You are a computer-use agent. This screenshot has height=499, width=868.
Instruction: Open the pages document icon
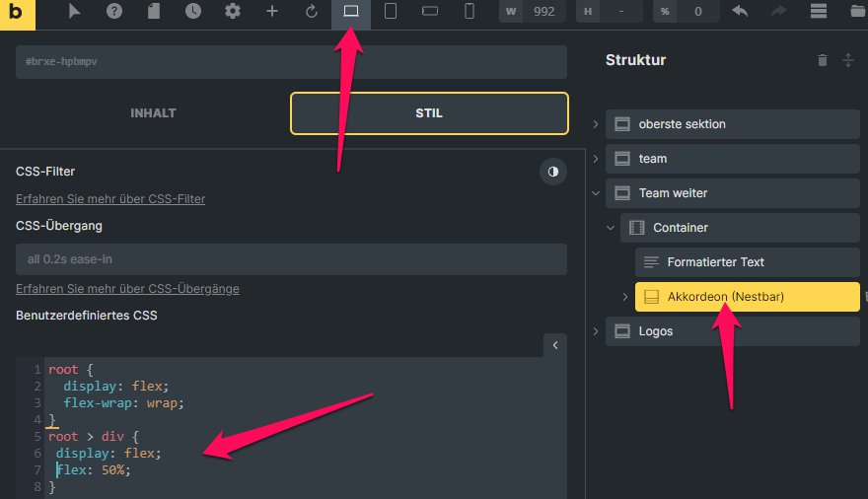(154, 11)
